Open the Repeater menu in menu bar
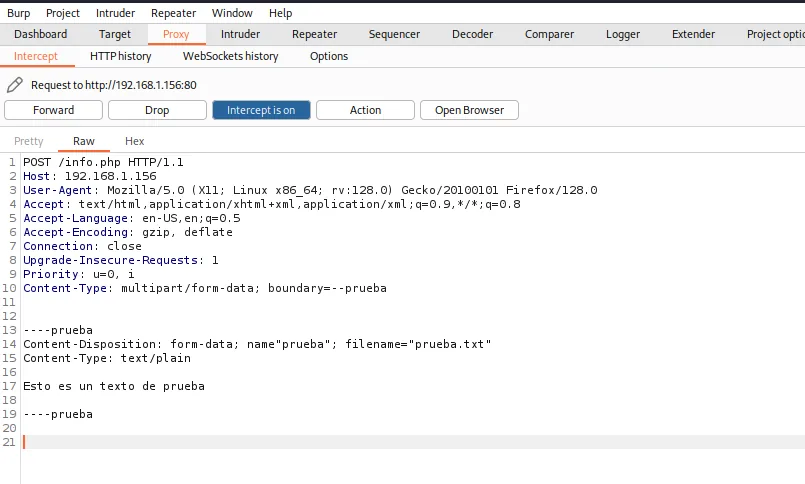 pyautogui.click(x=174, y=13)
